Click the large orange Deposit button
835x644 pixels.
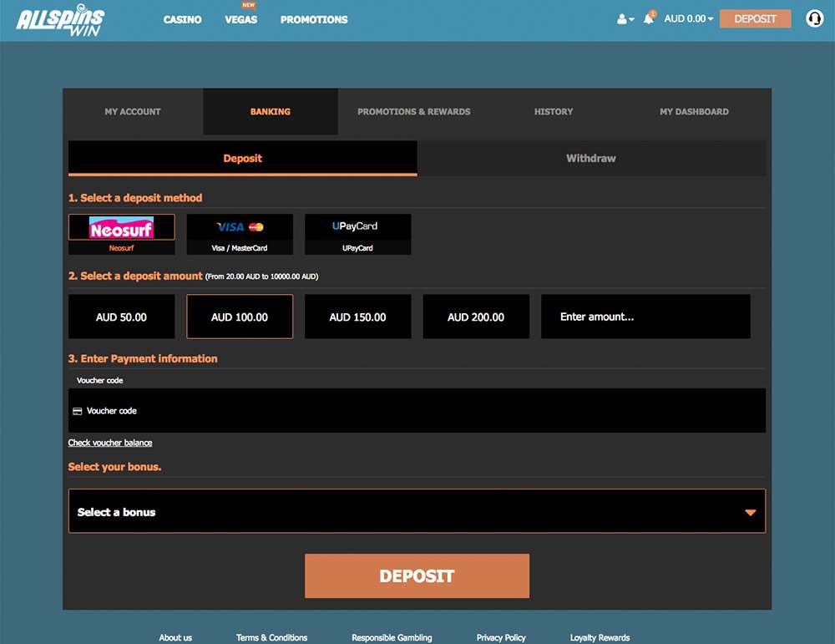pos(417,576)
